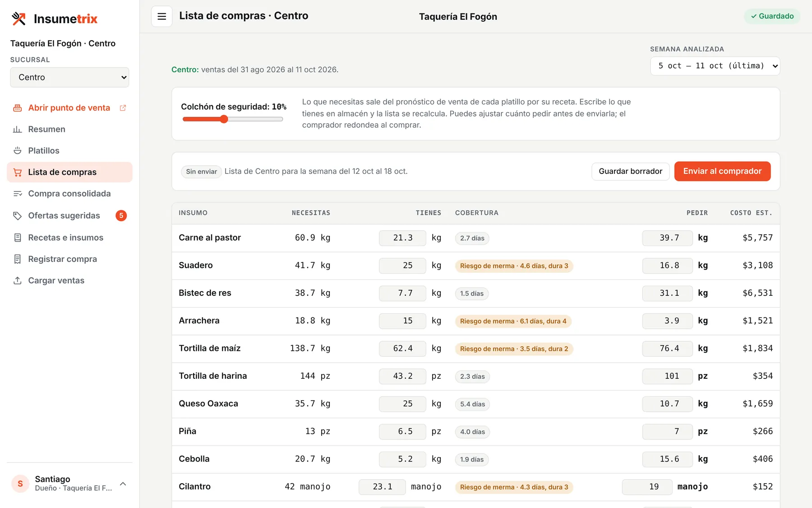The width and height of the screenshot is (812, 508).
Task: Edit Tienes field for Tortilla de maíz
Action: coord(402,348)
